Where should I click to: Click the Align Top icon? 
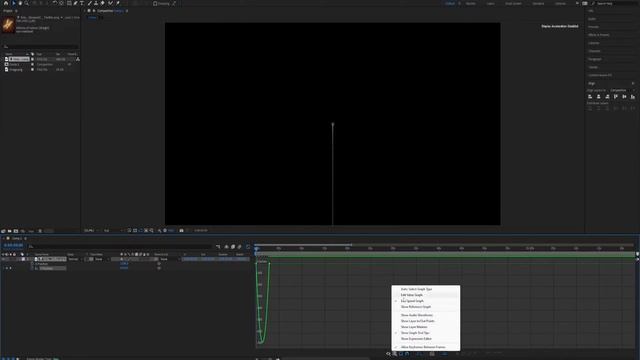click(x=616, y=97)
